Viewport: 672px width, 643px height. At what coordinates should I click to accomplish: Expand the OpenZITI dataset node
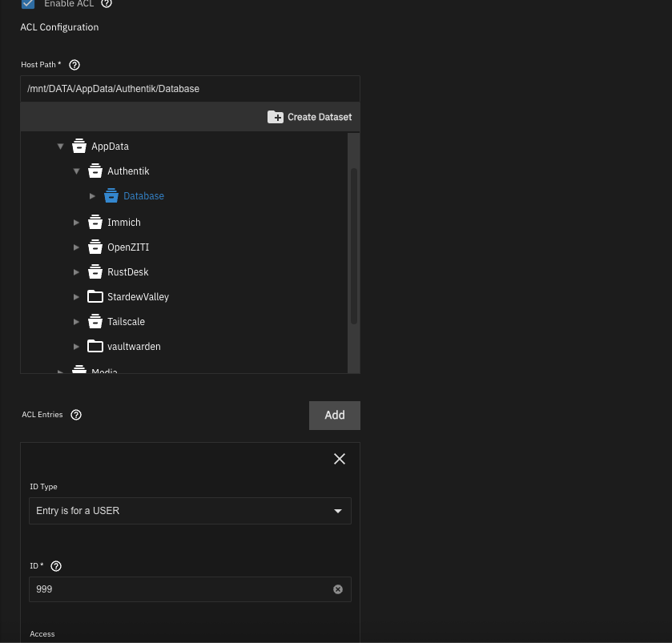[x=76, y=247]
